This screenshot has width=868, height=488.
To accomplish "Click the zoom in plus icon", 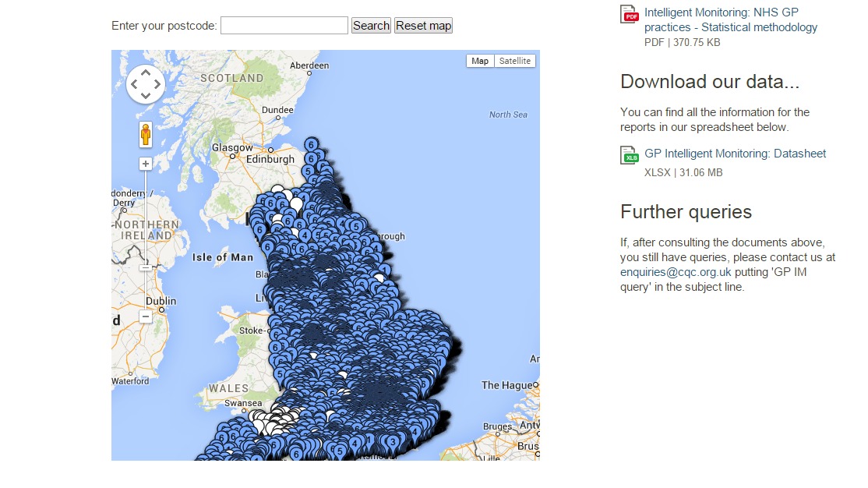I will click(x=146, y=164).
